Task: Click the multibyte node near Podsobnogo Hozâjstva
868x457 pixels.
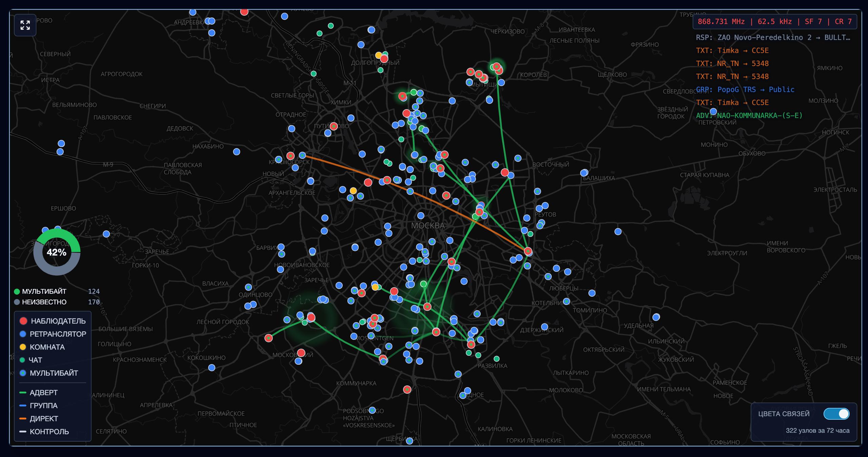Action: 372,410
